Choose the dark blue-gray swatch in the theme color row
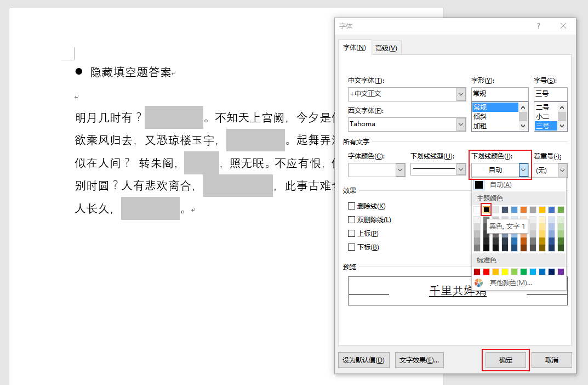The image size is (588, 385). tap(505, 210)
